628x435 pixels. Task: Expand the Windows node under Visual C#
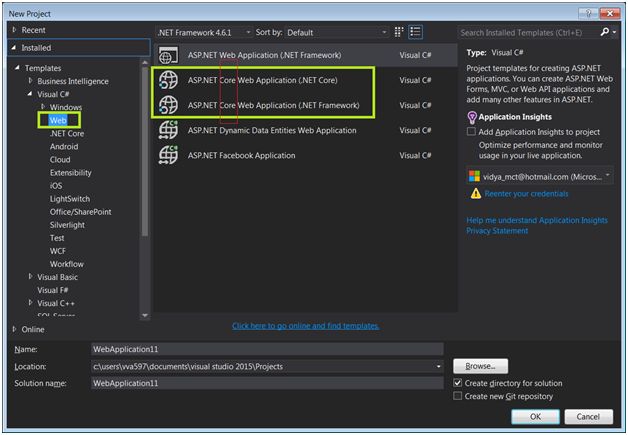43,107
